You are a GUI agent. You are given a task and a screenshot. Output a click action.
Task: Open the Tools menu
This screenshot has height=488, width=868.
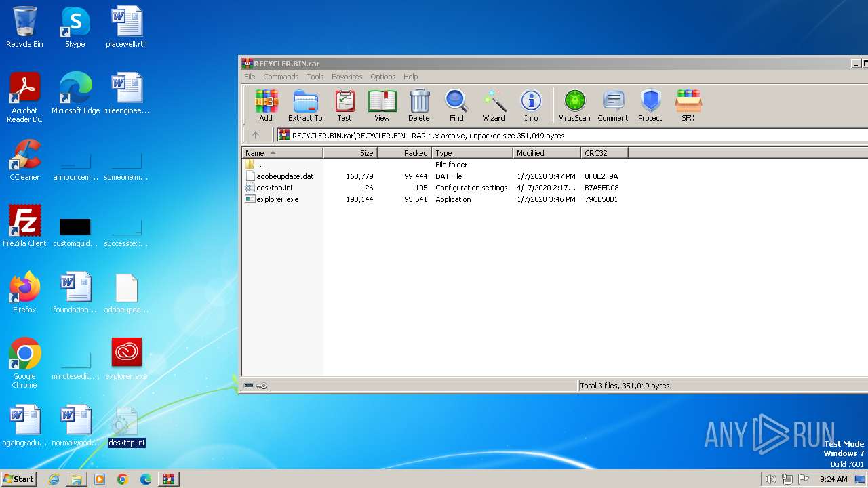pos(315,77)
